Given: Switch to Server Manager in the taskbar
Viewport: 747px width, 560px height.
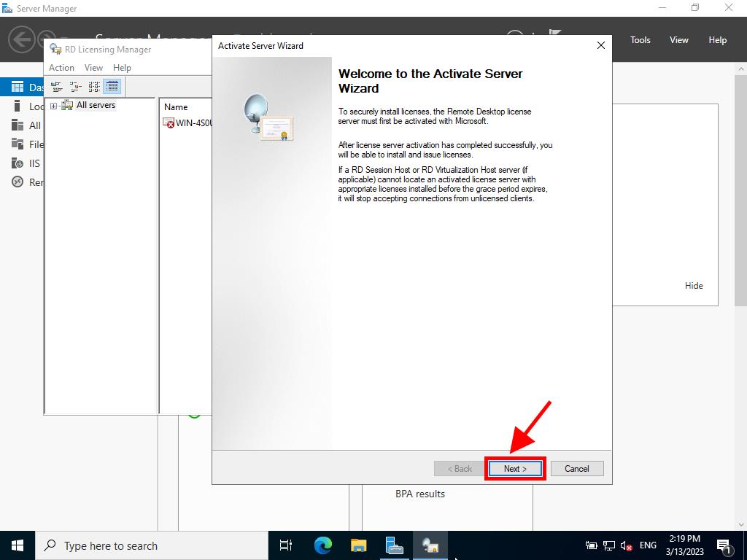Looking at the screenshot, I should tap(394, 545).
